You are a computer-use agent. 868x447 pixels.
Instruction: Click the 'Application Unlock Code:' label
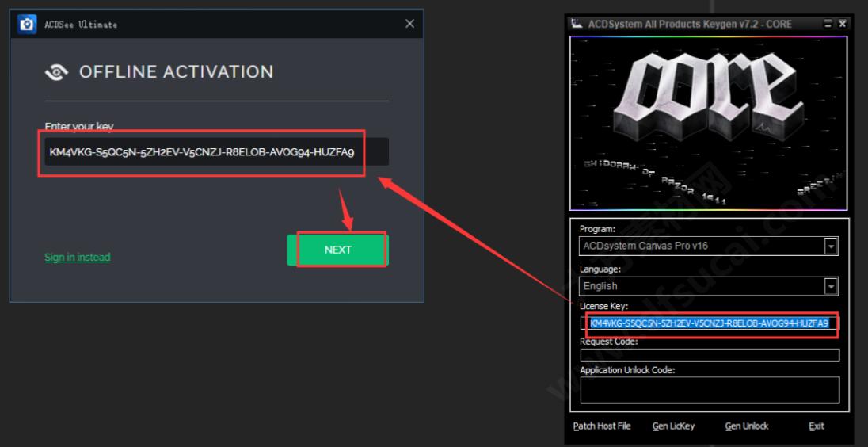[628, 370]
